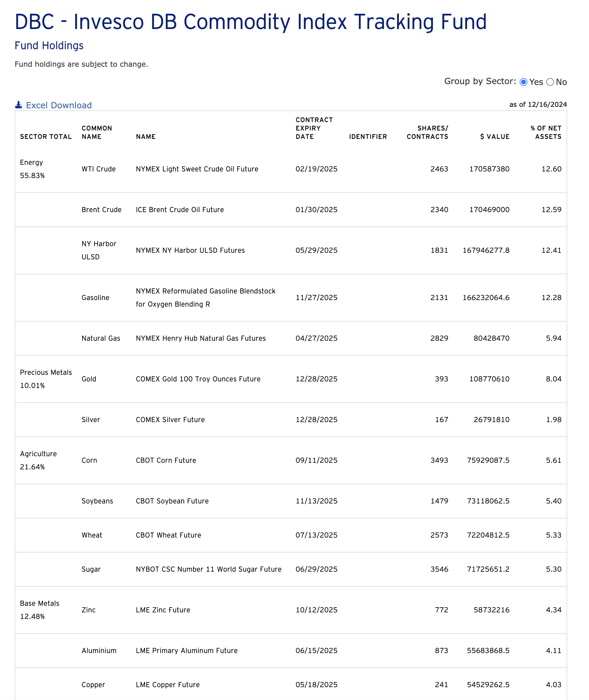
Task: Select the CBOT Corn Future entry
Action: (200, 460)
